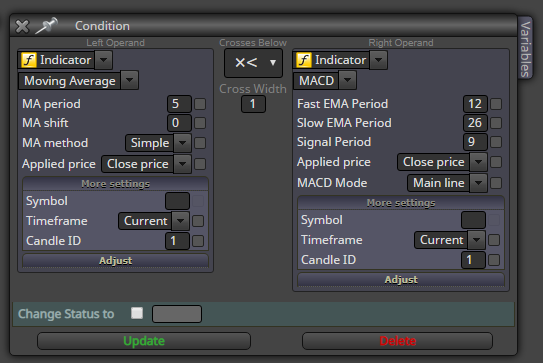Click the Signal Period value field
The height and width of the screenshot is (363, 543).
pos(475,142)
